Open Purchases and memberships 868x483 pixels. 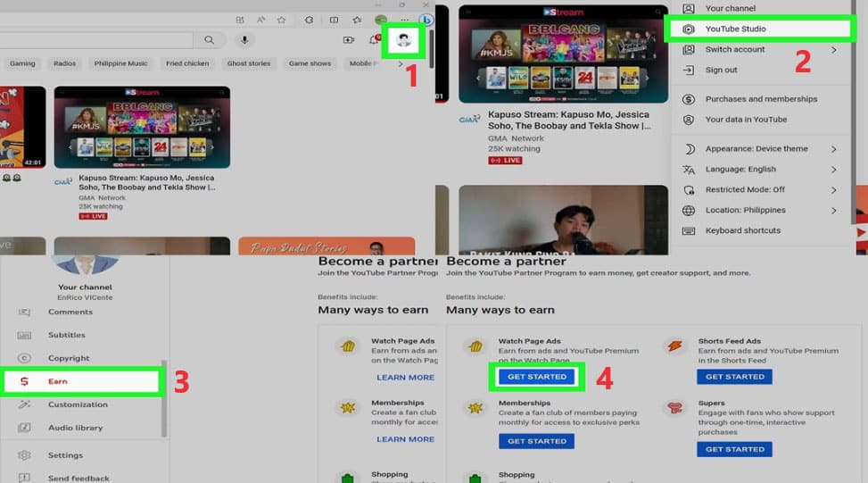pos(761,98)
